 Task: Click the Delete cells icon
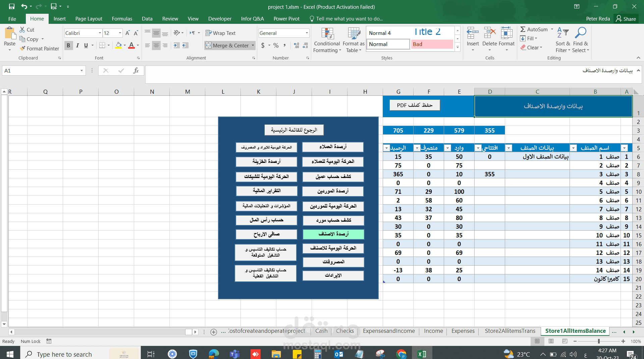tap(490, 33)
